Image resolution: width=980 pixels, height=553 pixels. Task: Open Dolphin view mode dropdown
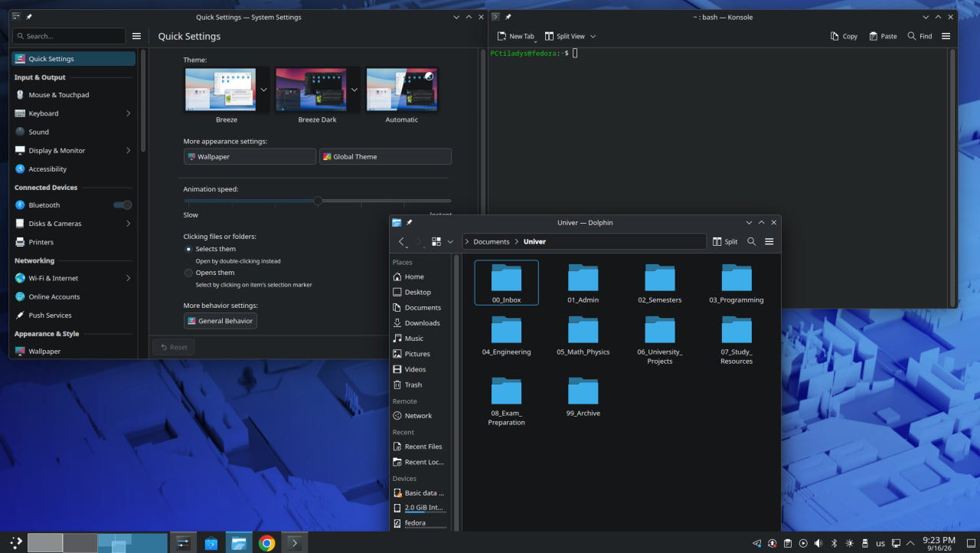tap(450, 241)
